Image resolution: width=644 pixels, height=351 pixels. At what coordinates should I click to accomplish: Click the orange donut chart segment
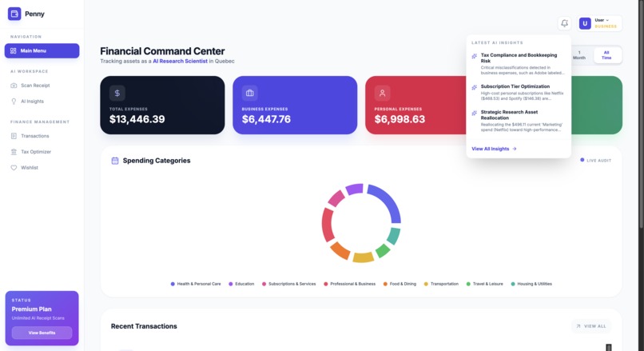tap(340, 251)
